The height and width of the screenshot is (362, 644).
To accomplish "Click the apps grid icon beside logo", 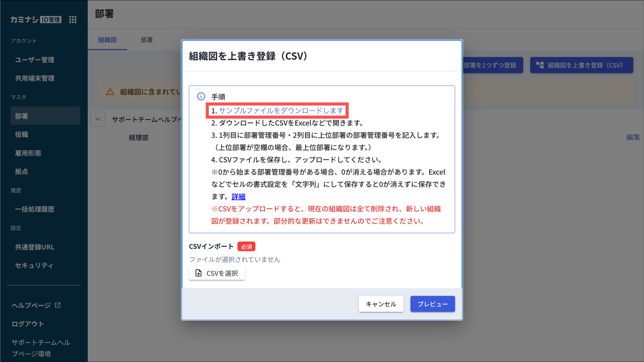I will pyautogui.click(x=73, y=19).
